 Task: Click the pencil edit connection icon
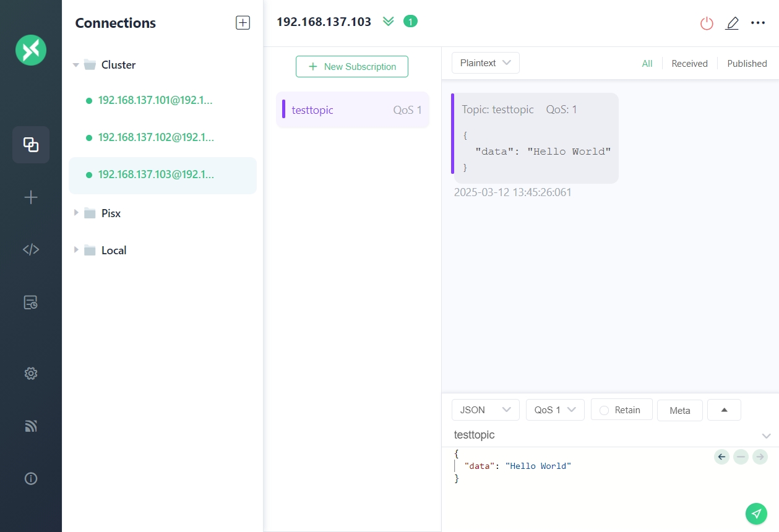[x=732, y=24]
